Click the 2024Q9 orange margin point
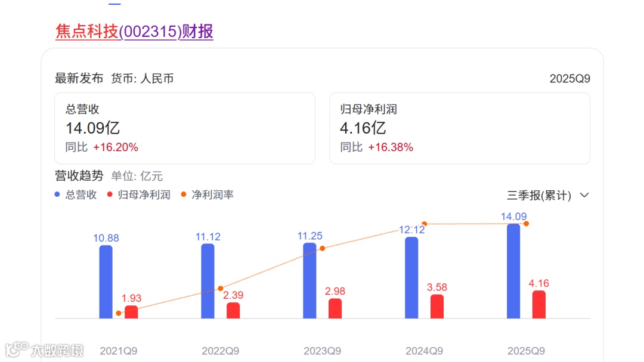 tap(425, 224)
